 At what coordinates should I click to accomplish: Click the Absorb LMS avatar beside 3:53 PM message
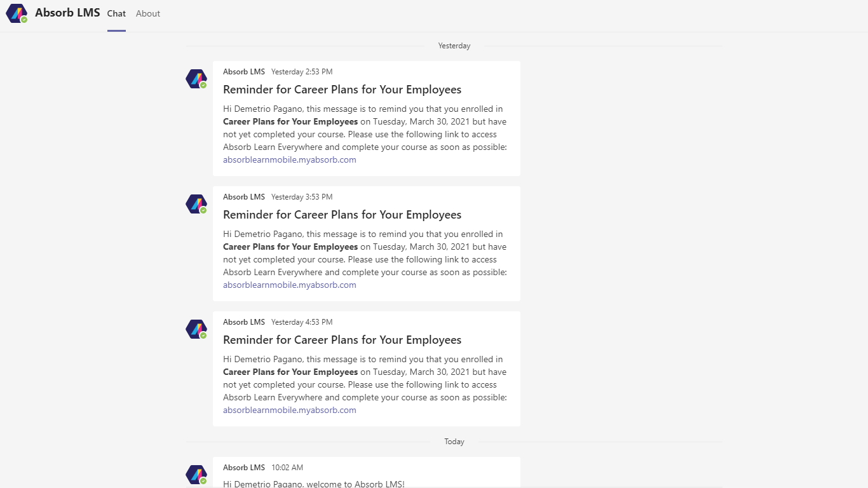click(x=196, y=204)
